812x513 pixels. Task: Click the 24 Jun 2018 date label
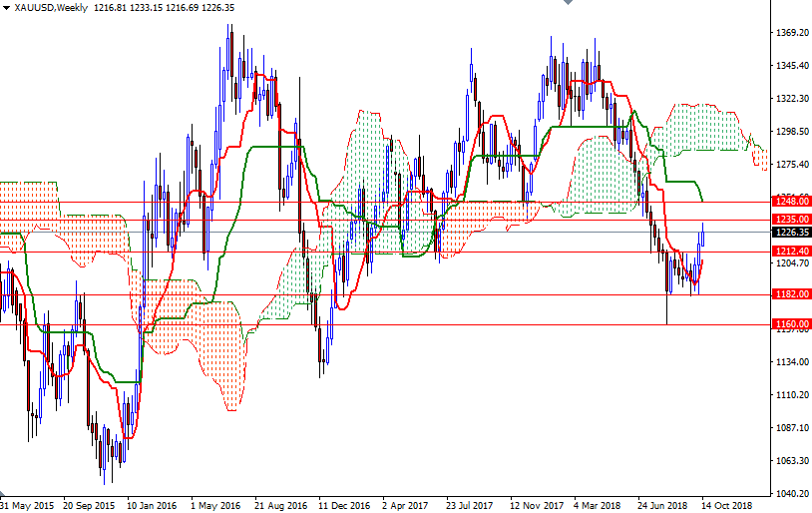coord(661,505)
